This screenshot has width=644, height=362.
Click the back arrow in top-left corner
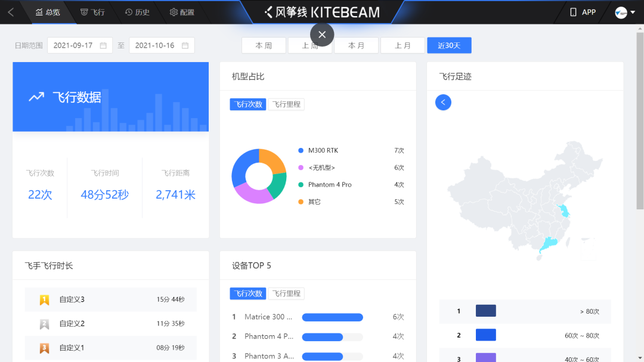[11, 12]
